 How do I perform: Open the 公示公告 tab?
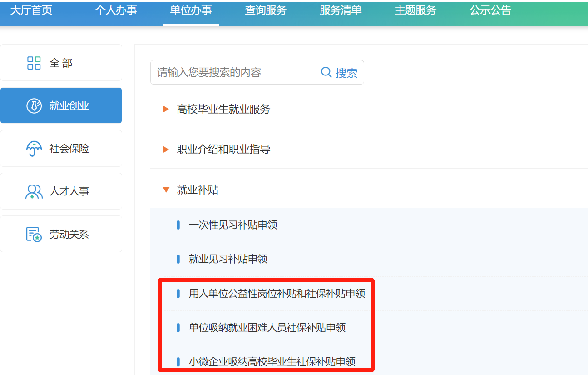[x=490, y=10]
